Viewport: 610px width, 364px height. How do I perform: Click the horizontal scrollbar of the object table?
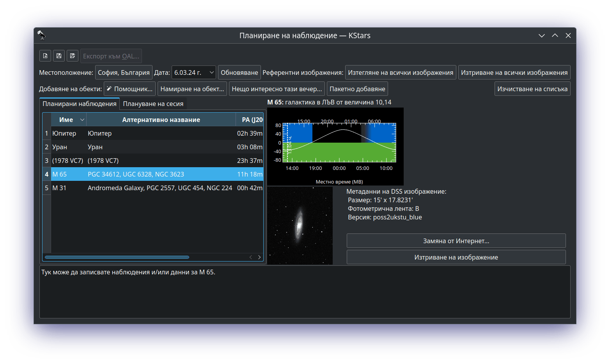(117, 257)
